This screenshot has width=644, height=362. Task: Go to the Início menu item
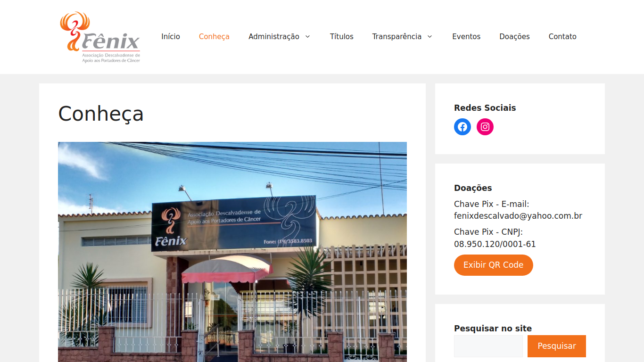click(x=171, y=37)
